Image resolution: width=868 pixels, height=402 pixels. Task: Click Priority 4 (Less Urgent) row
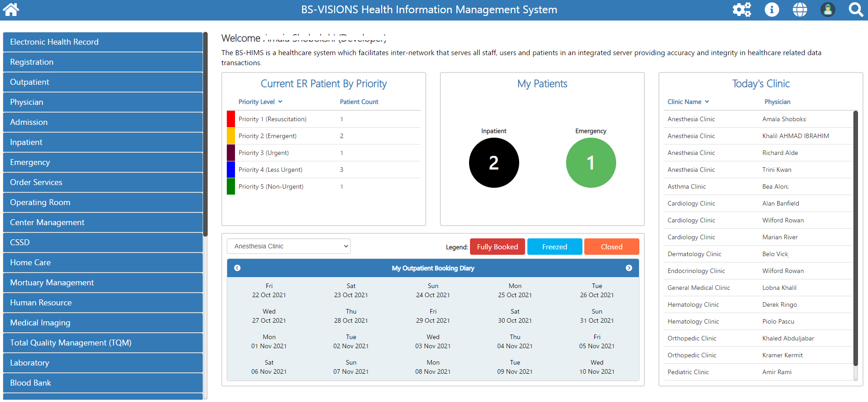pyautogui.click(x=324, y=170)
